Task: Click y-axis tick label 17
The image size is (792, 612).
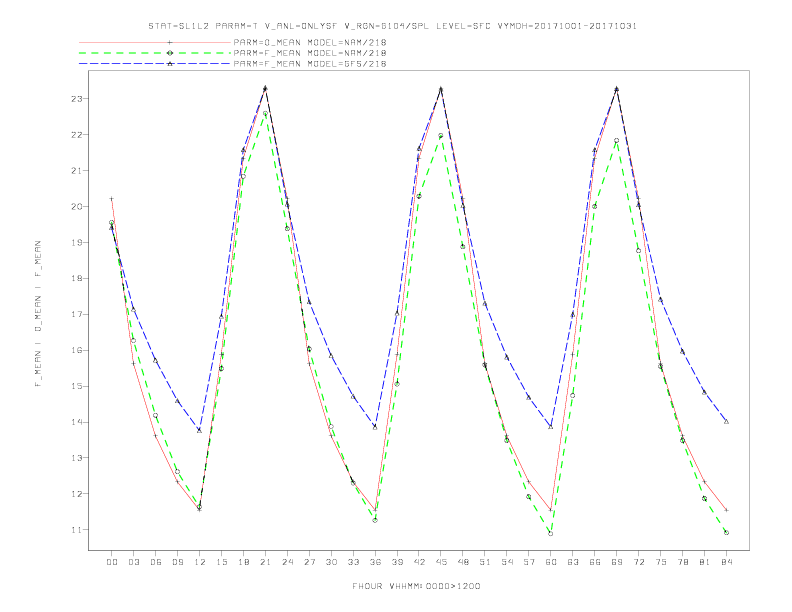Action: [x=76, y=314]
